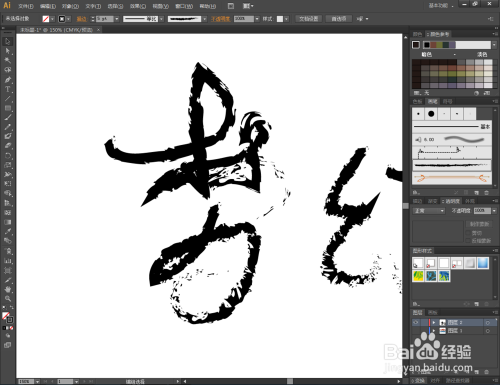Select the Eraser tool
The height and width of the screenshot is (385, 500).
coord(8,146)
